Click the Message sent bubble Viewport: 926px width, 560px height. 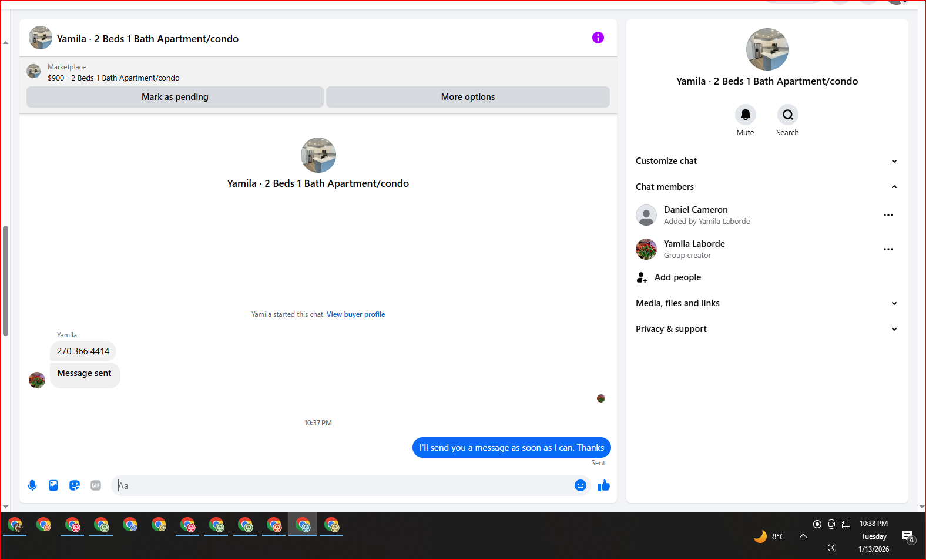pos(85,375)
